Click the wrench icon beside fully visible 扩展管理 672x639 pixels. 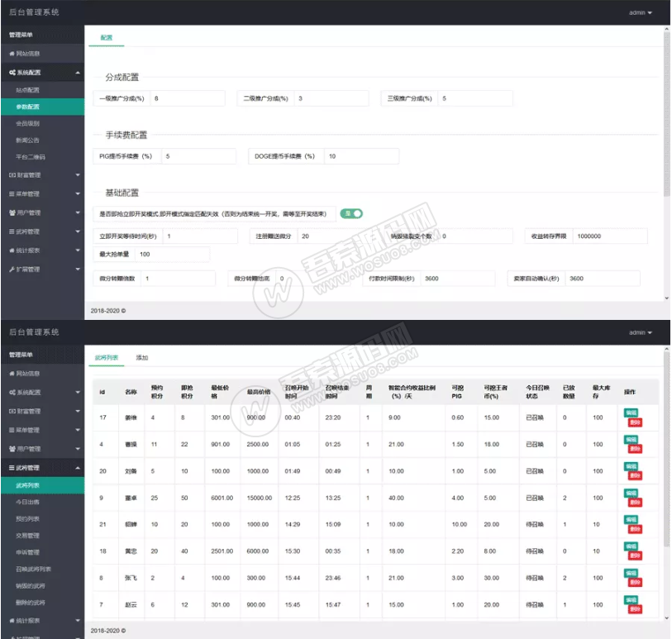[12, 269]
